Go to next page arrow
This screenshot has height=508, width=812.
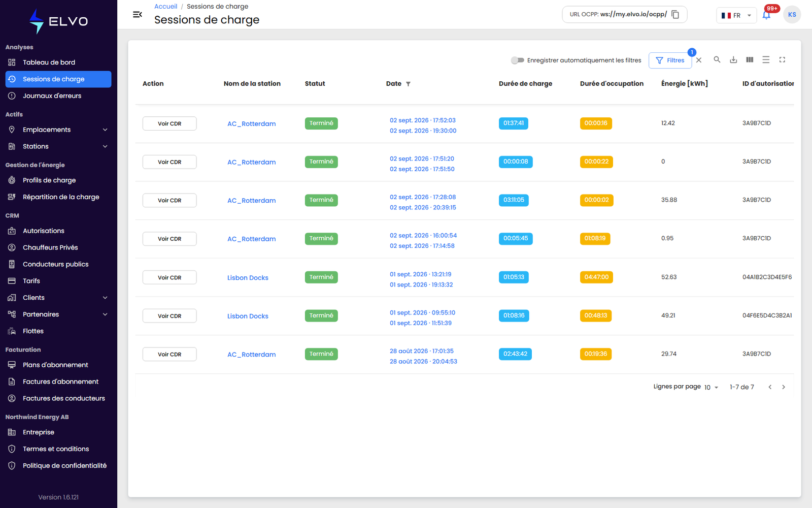pos(784,387)
